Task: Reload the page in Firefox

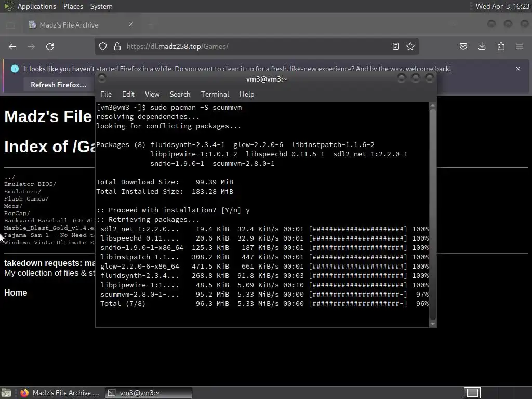Action: (x=50, y=46)
